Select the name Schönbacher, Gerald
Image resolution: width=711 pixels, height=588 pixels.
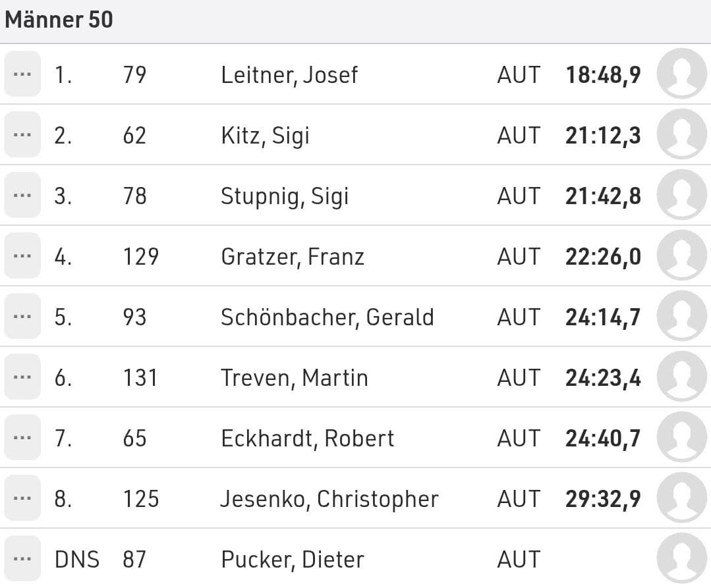[x=327, y=317]
